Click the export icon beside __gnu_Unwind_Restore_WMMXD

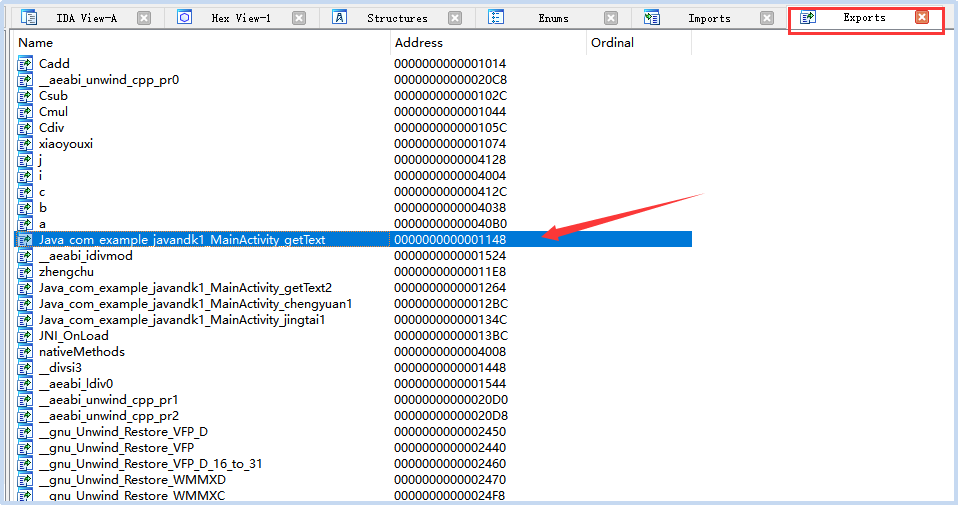[25, 480]
